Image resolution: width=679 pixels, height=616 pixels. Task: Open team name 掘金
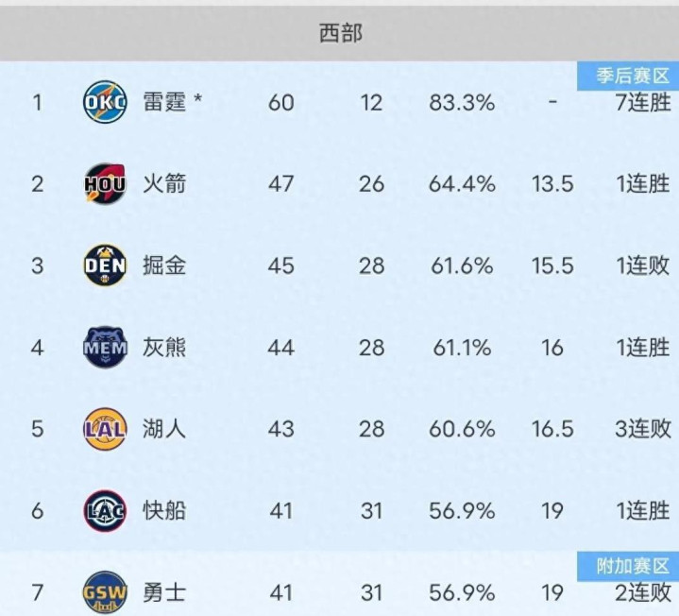164,265
